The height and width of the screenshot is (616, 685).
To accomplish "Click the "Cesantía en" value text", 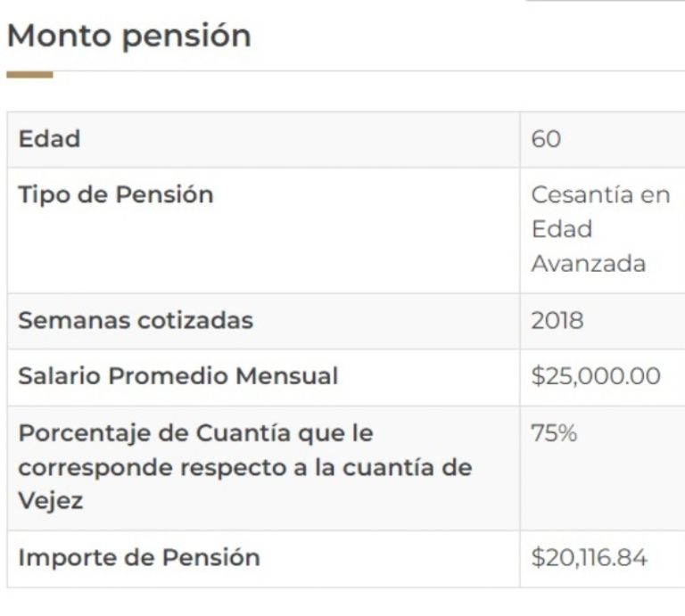I will [600, 194].
